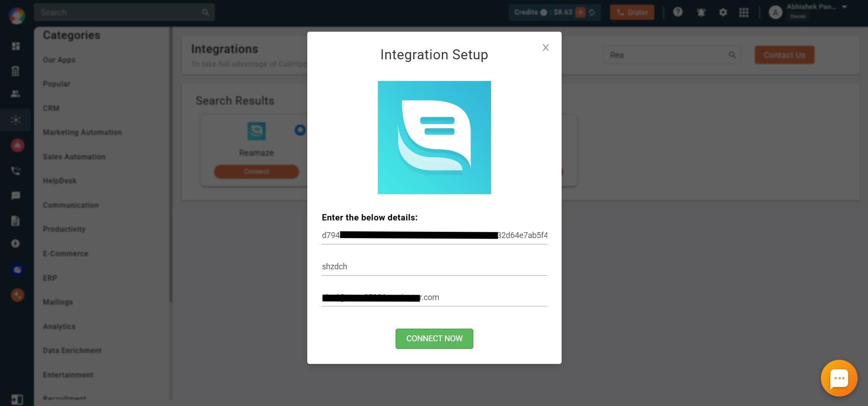The width and height of the screenshot is (868, 406).
Task: Click the orange circular plus icon in the sidebar
Action: click(17, 295)
